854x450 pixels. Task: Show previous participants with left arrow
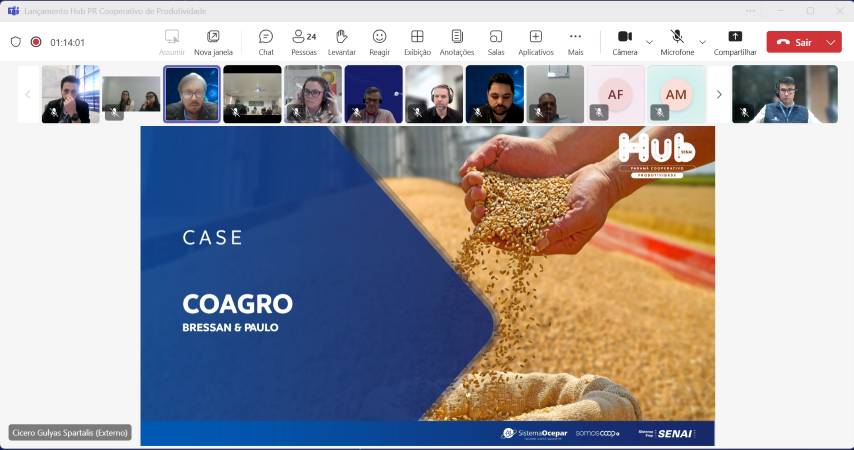tap(28, 94)
